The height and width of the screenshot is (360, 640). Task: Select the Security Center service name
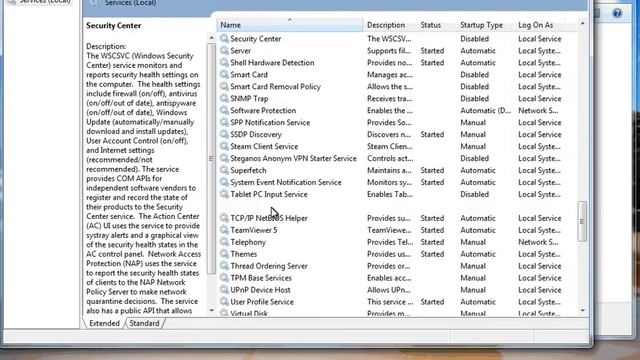coord(256,39)
